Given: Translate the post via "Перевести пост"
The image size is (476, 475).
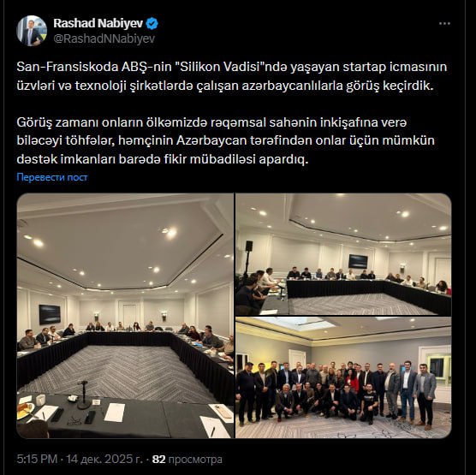Looking at the screenshot, I should point(52,177).
